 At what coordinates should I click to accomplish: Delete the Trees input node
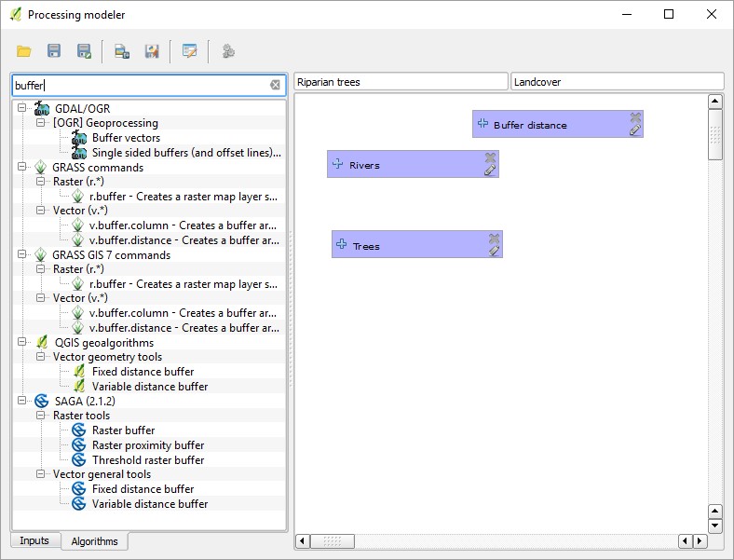coord(494,239)
